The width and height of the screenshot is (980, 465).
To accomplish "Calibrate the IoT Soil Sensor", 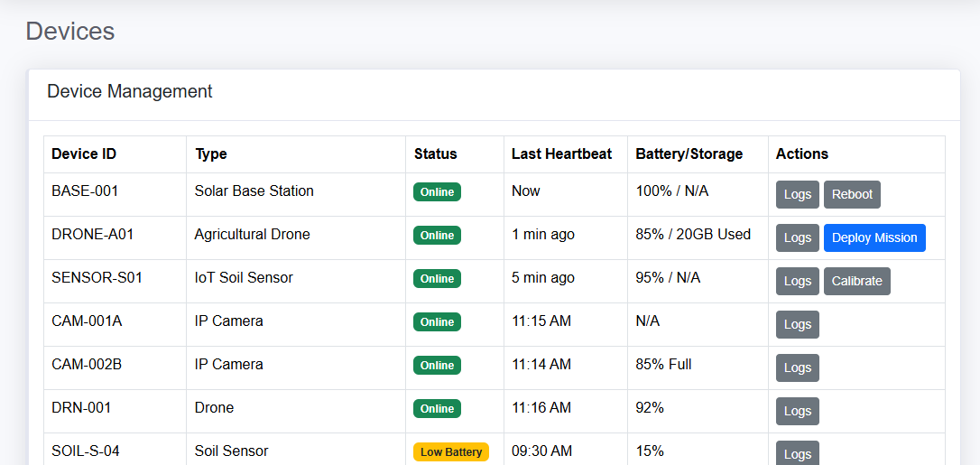I will click(x=856, y=281).
